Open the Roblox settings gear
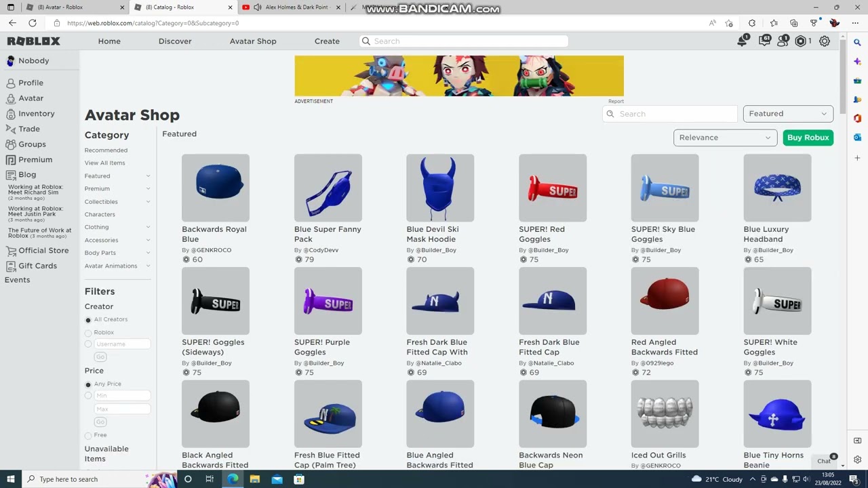Screen dimensions: 868x488 click(x=825, y=41)
